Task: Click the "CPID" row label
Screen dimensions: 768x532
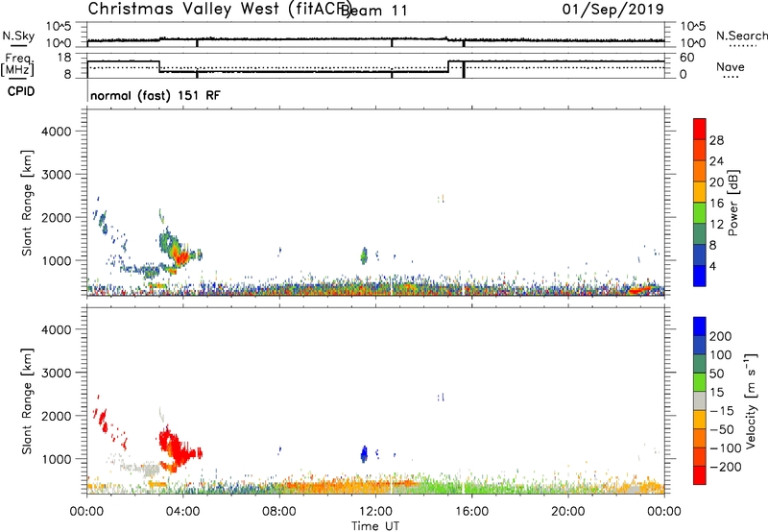Action: click(21, 91)
